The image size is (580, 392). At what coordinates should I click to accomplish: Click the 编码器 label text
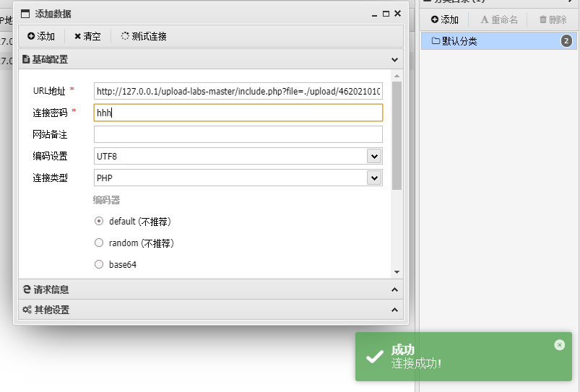pyautogui.click(x=106, y=200)
